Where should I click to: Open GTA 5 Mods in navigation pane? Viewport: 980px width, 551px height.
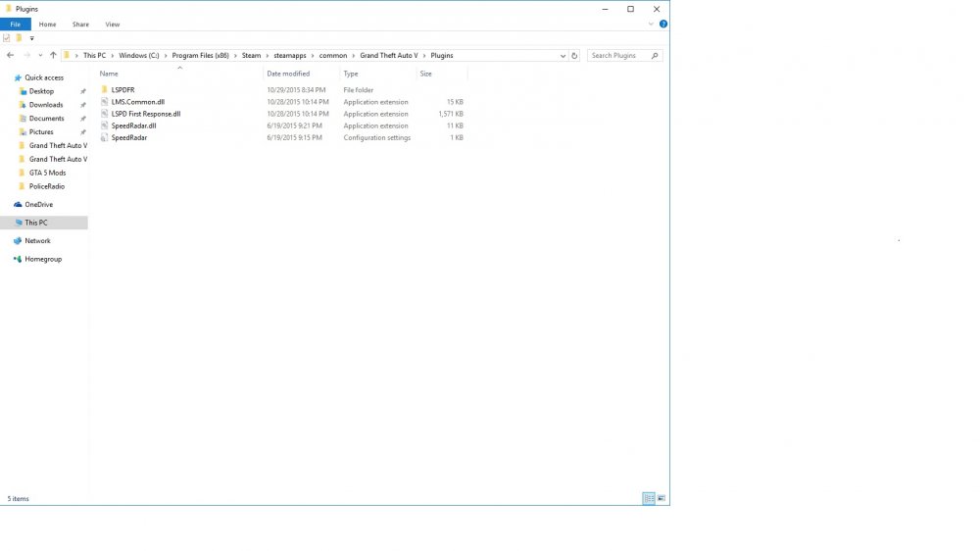tap(47, 173)
